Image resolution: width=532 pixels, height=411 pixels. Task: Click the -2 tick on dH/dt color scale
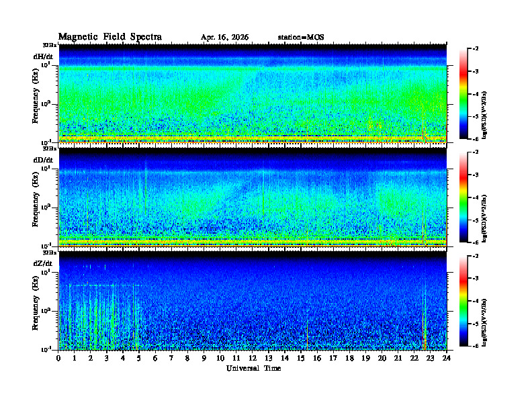[x=476, y=49]
